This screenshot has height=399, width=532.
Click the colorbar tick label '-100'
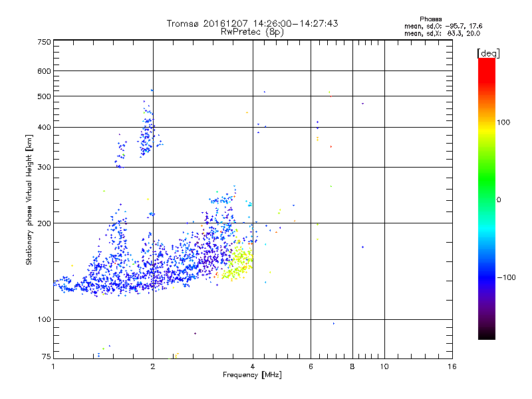tap(506, 277)
